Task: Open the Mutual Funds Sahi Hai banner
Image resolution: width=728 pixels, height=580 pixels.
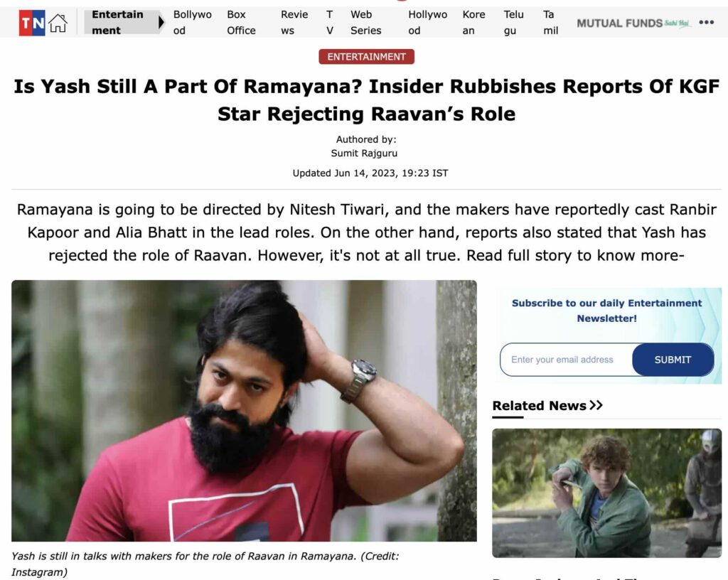Action: [633, 23]
